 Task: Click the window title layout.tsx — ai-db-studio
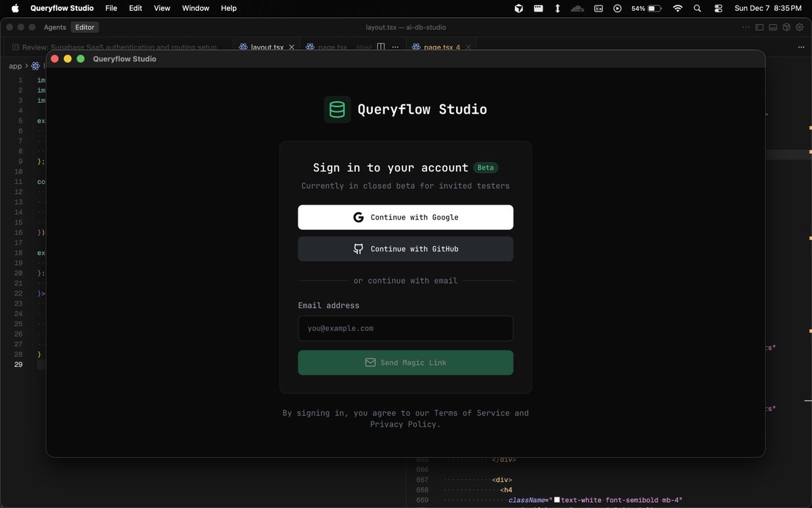coord(405,27)
